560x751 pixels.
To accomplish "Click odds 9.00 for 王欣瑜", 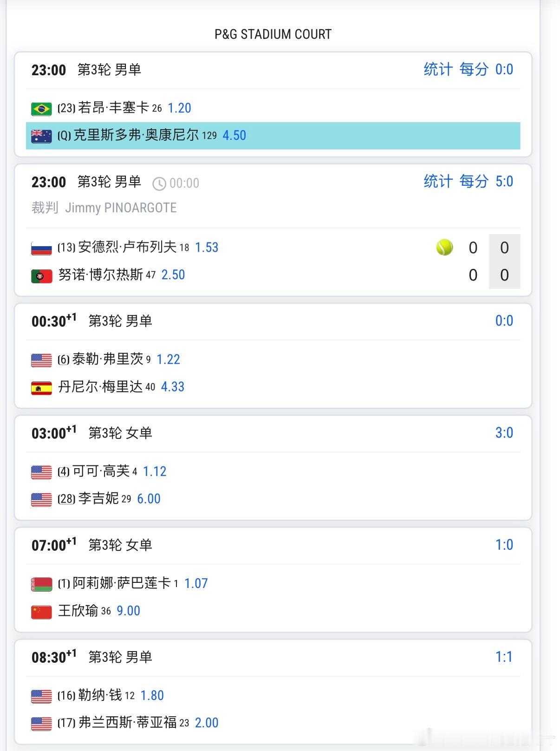I will click(128, 611).
